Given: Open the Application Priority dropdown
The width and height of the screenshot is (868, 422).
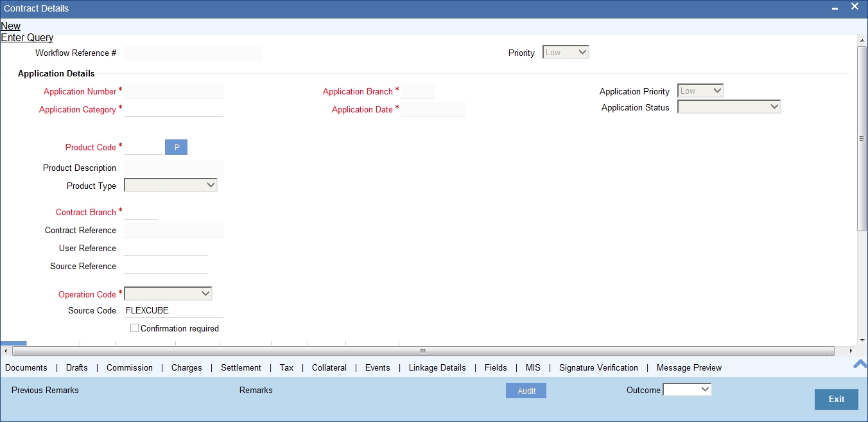Looking at the screenshot, I should [x=700, y=91].
